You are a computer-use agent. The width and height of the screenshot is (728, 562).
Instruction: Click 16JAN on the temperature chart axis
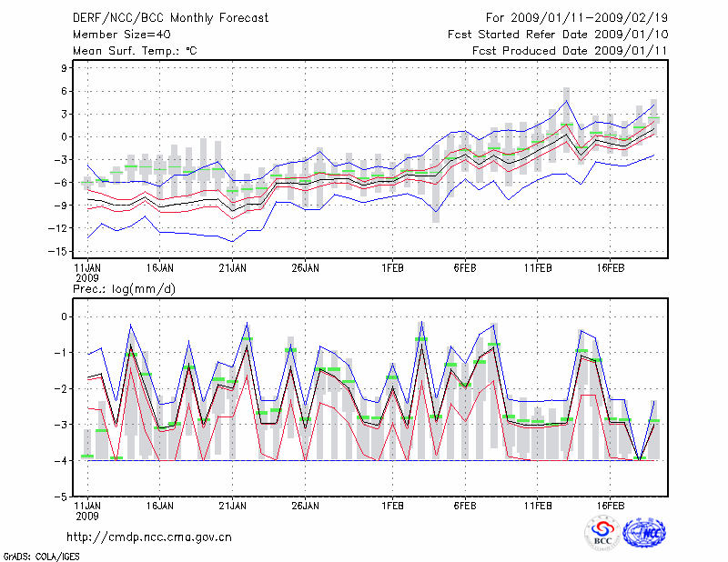(159, 268)
